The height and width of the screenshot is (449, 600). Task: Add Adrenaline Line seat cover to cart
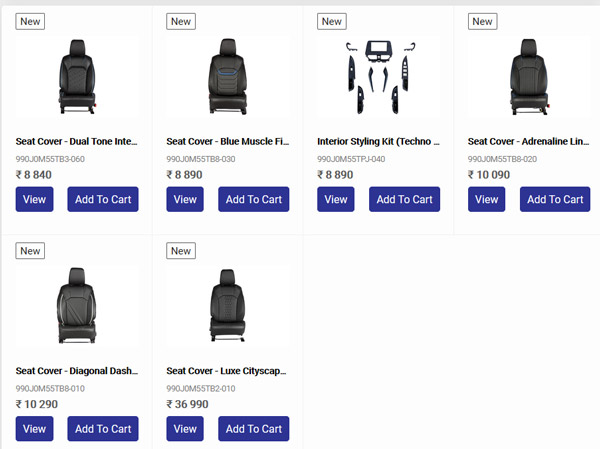555,199
